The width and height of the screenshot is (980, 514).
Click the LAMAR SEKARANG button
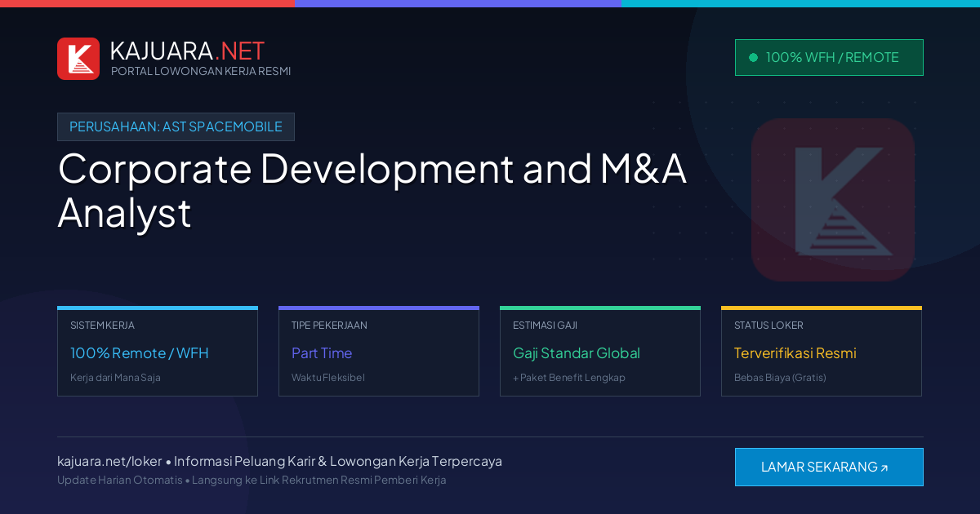pyautogui.click(x=829, y=467)
